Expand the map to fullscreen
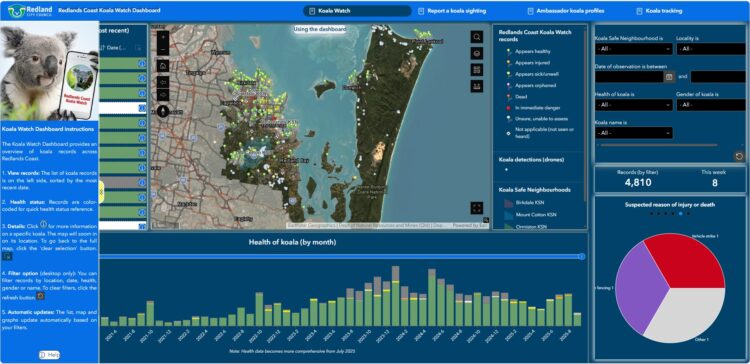750x364 pixels. point(476,208)
